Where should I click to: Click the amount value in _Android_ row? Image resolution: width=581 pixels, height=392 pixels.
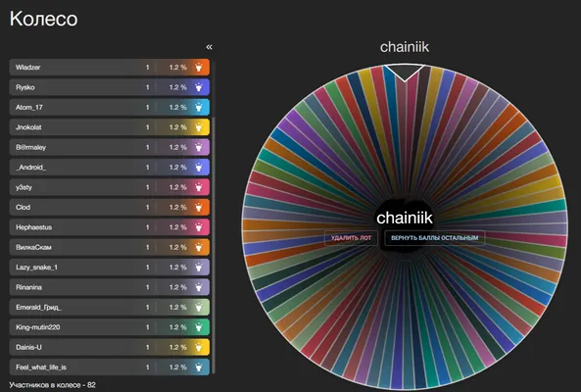tap(148, 168)
